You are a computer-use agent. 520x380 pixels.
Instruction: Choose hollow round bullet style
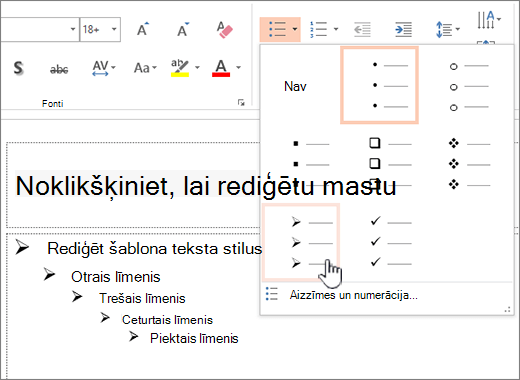[469, 87]
